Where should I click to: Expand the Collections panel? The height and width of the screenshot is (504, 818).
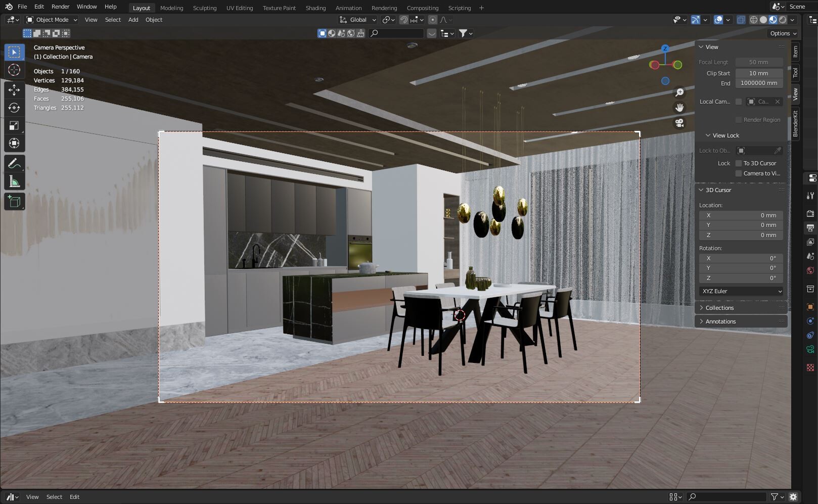coord(717,307)
